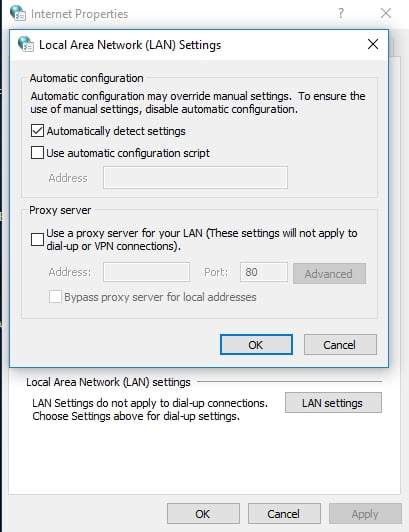
Task: Open the LAN settings button
Action: click(x=333, y=402)
